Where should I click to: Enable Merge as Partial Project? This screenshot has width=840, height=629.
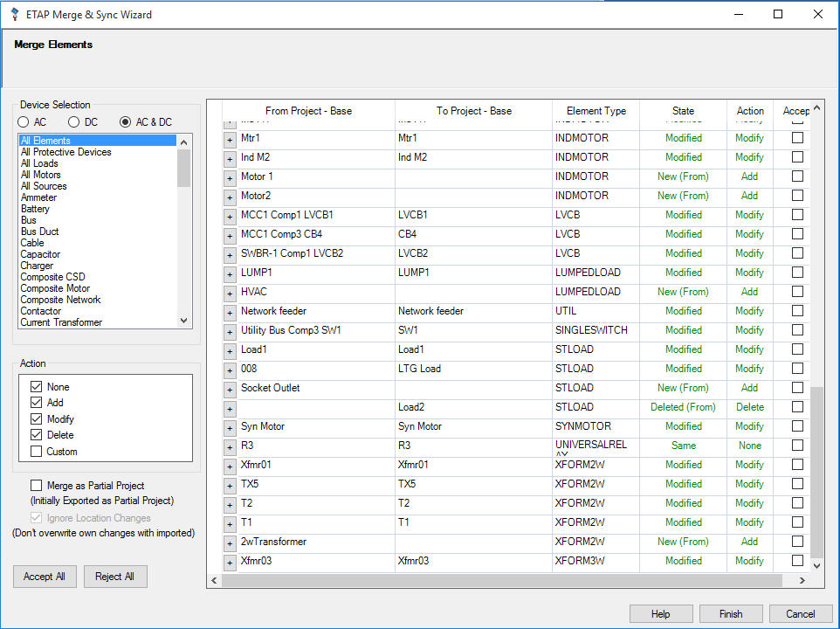coord(37,486)
